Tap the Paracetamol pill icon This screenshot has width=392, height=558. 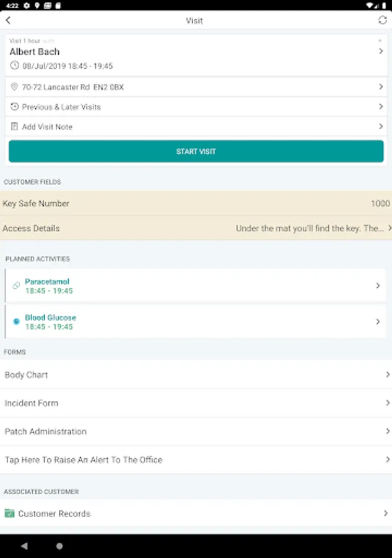pos(17,286)
